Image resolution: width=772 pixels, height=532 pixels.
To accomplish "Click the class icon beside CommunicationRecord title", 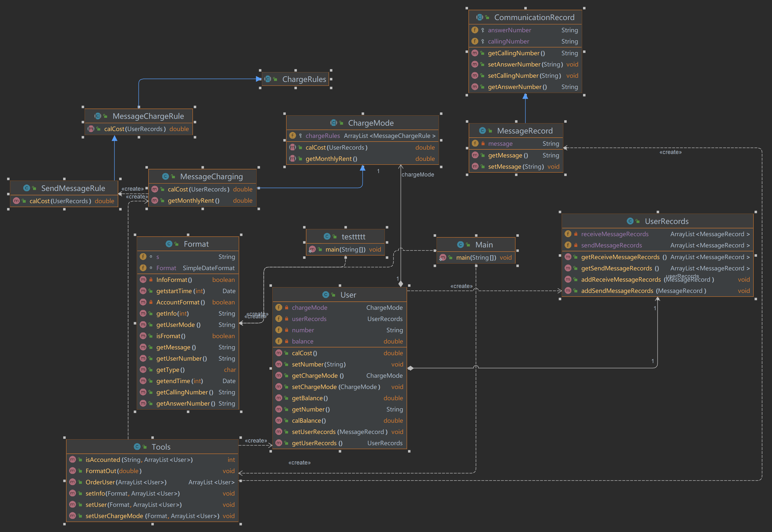I will pyautogui.click(x=480, y=17).
